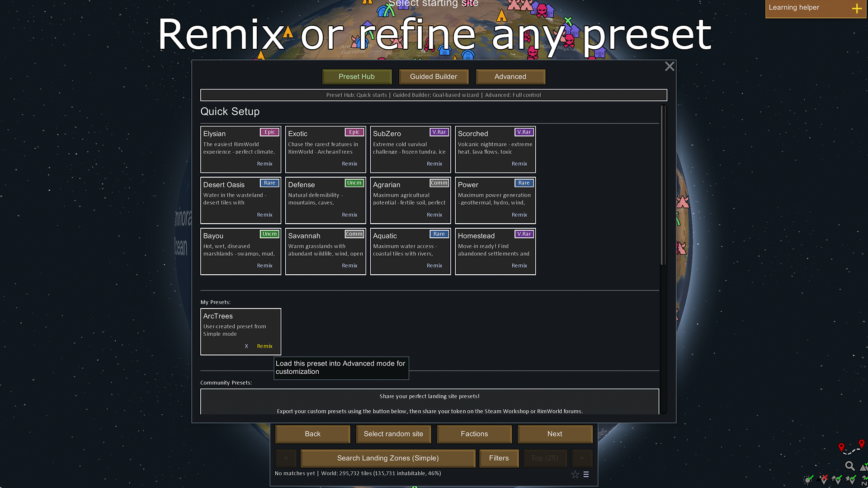Switch to the Preset Hub tab
The height and width of the screenshot is (488, 868).
pos(357,77)
